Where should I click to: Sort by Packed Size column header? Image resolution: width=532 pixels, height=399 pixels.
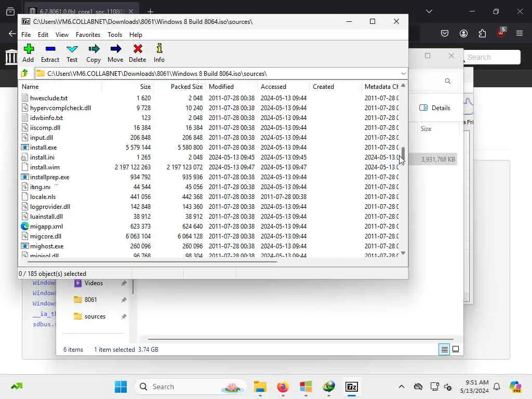pos(179,87)
